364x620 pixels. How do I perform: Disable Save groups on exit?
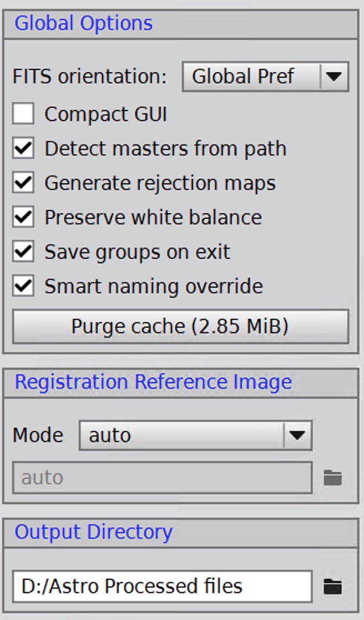(x=23, y=252)
